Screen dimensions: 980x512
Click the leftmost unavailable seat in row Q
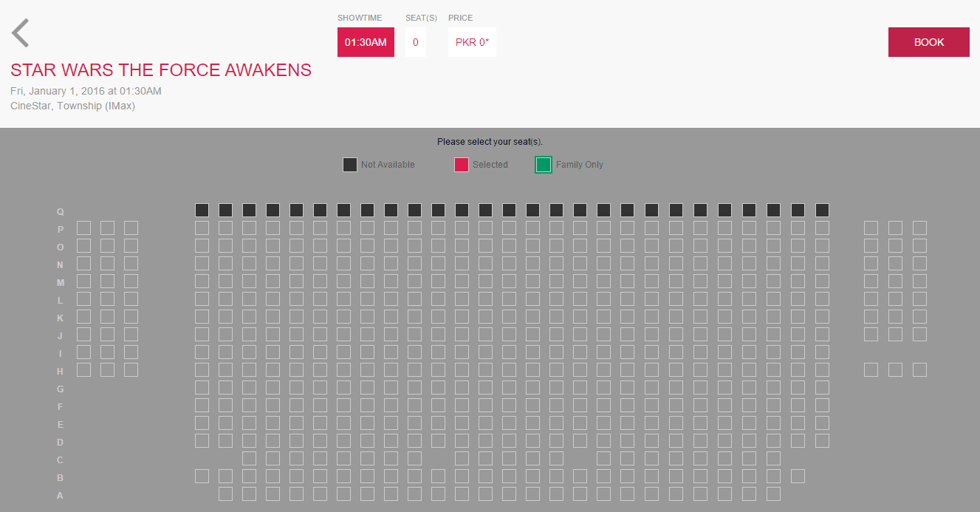click(x=202, y=210)
